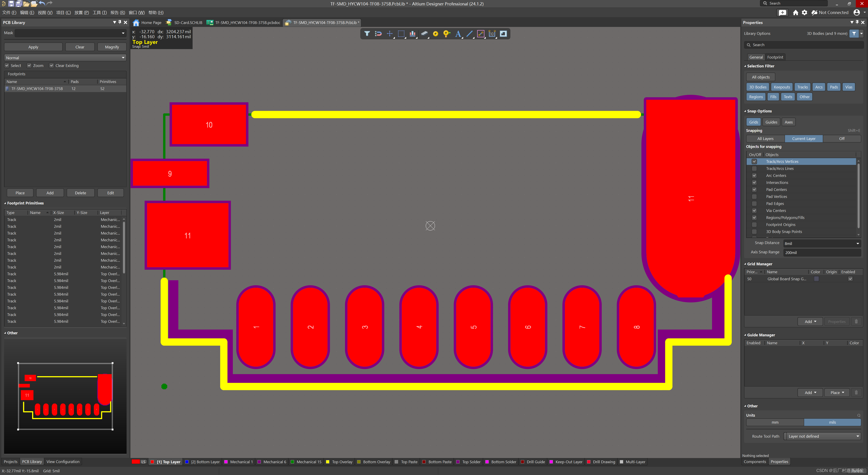The width and height of the screenshot is (868, 475).
Task: Click the Magnify button
Action: click(112, 47)
